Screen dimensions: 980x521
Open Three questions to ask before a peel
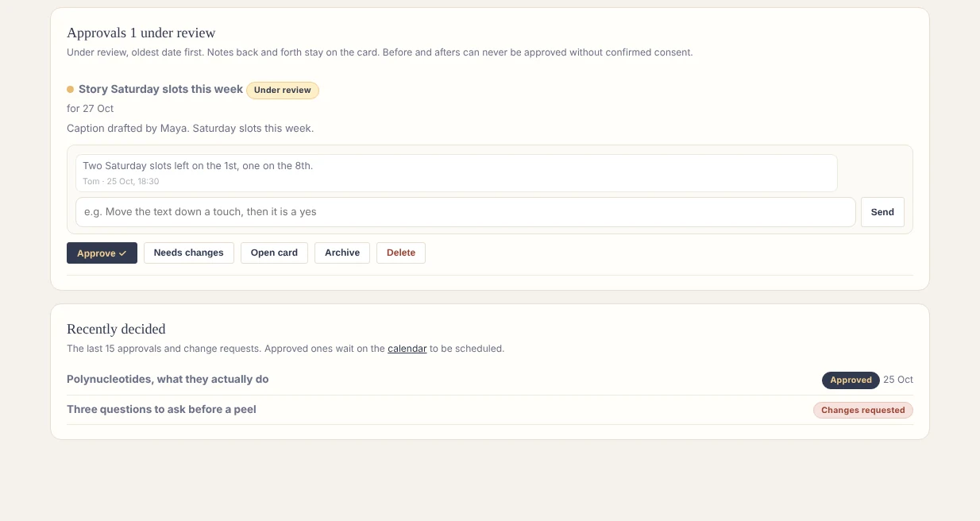(490, 410)
